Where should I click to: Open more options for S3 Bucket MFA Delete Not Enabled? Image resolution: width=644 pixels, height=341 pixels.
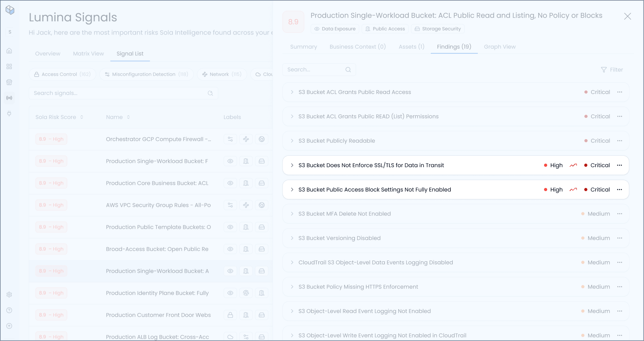[x=620, y=214]
